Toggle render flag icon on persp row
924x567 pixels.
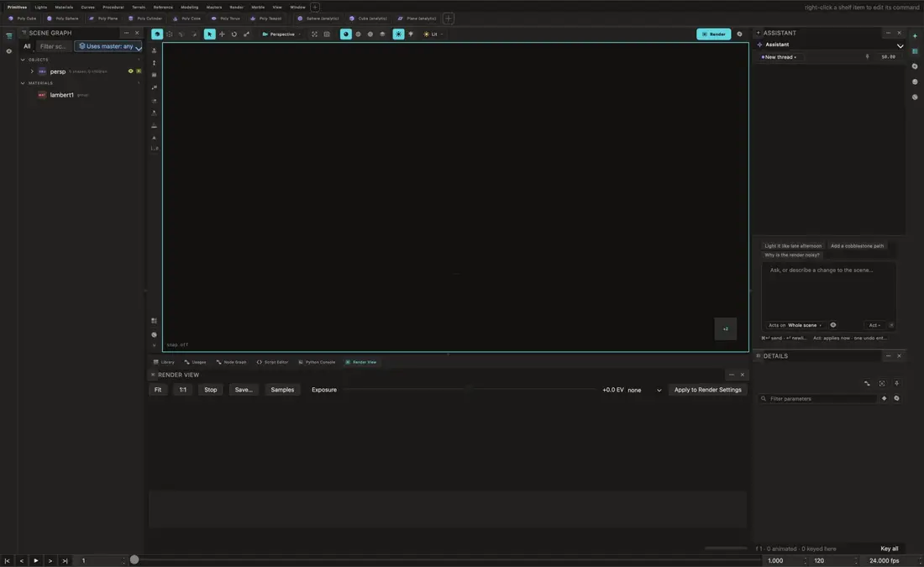(139, 71)
